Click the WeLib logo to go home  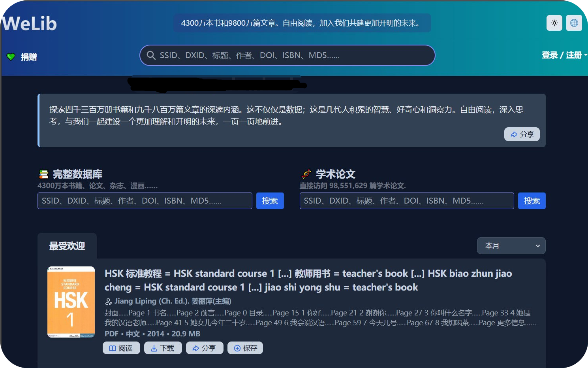pyautogui.click(x=29, y=23)
